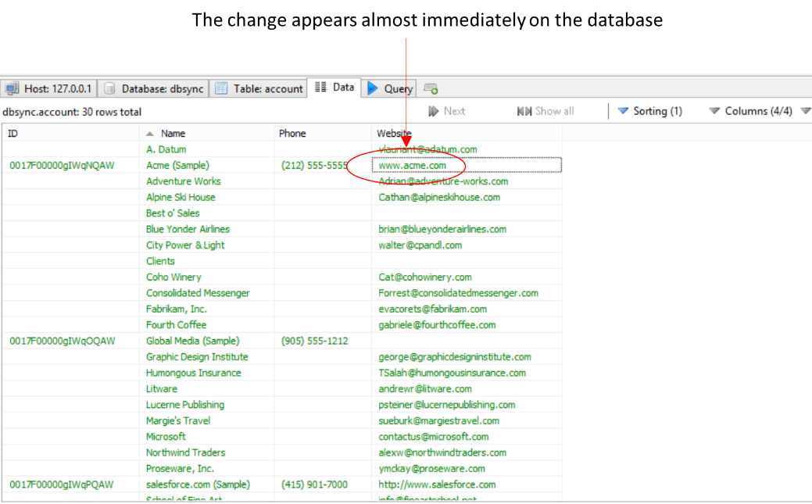This screenshot has width=812, height=504.
Task: Select the ID cell 0017F00000gIWqOQAW
Action: click(63, 341)
